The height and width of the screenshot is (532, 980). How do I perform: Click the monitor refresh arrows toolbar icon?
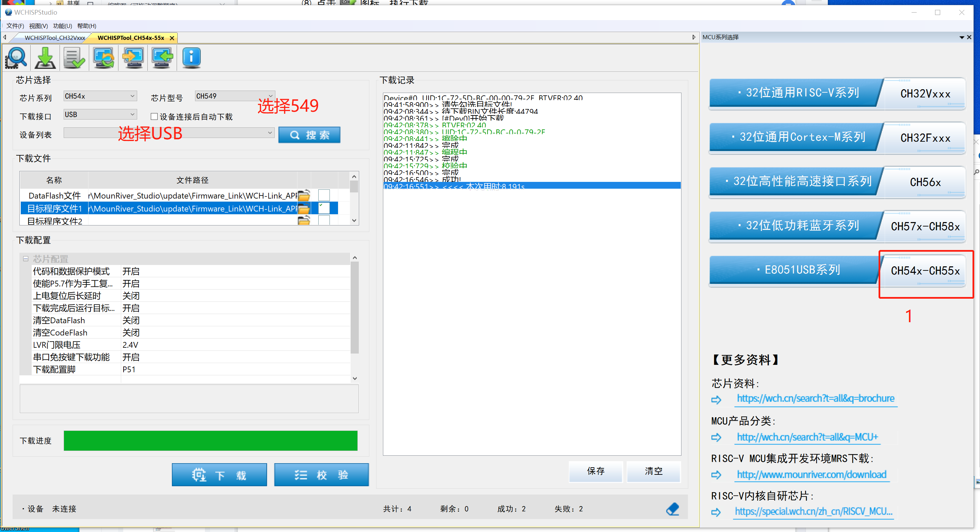[x=103, y=58]
